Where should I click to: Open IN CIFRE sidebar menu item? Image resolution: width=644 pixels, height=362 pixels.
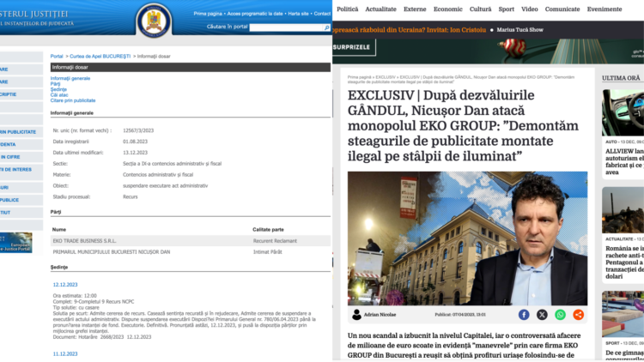(x=21, y=157)
